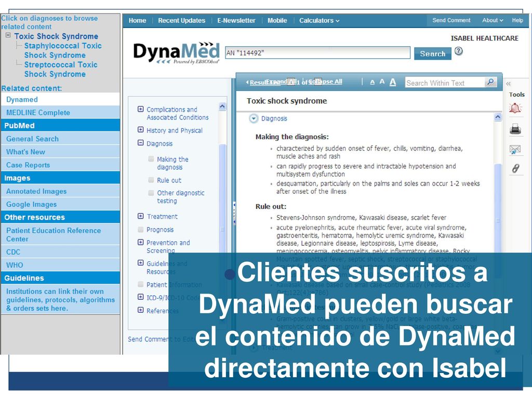Click the magnifier icon in Search Within Text
The image size is (532, 399).
(x=490, y=82)
